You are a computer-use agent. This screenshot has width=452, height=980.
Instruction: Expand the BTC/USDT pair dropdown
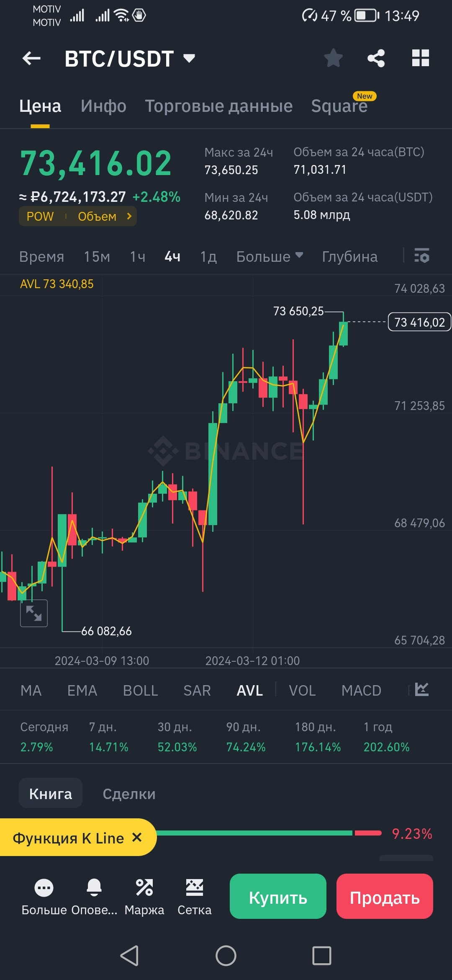coord(190,58)
